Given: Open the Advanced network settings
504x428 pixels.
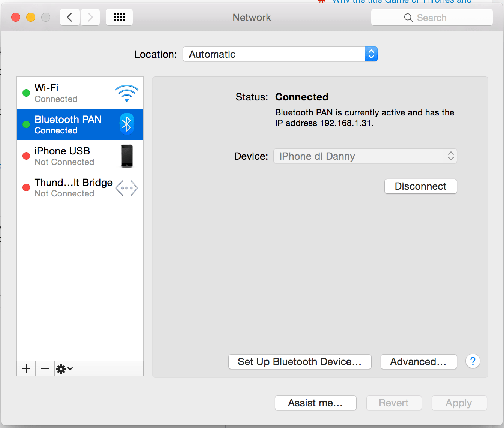Looking at the screenshot, I should pyautogui.click(x=418, y=361).
